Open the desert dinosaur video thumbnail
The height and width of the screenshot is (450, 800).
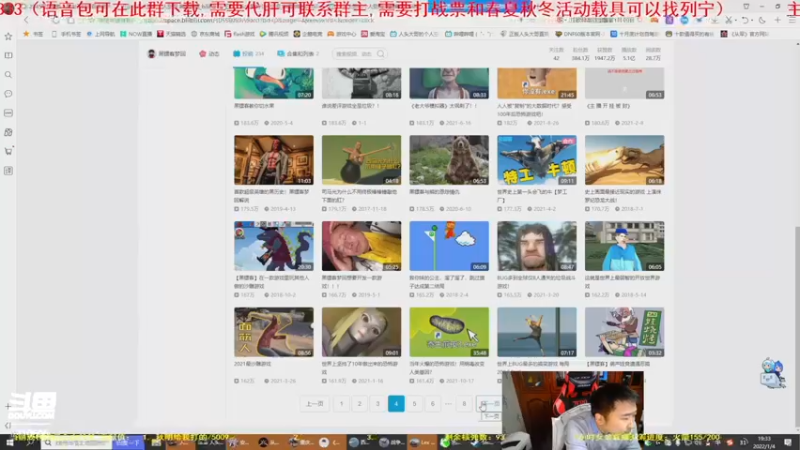pyautogui.click(x=624, y=160)
